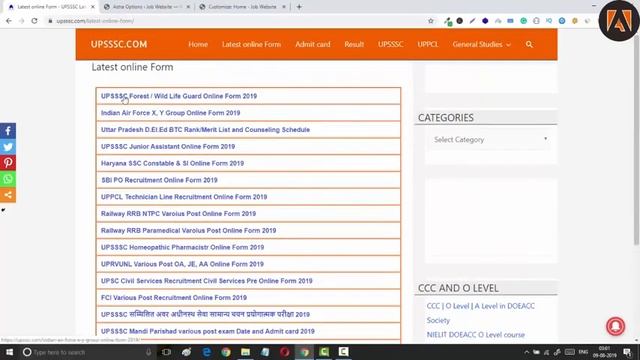
Task: Open Opera browser from taskbar
Action: [284, 352]
